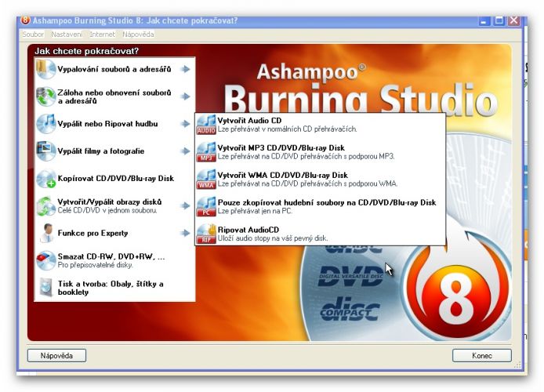Click the Nápověda button at bottom left

click(x=56, y=356)
